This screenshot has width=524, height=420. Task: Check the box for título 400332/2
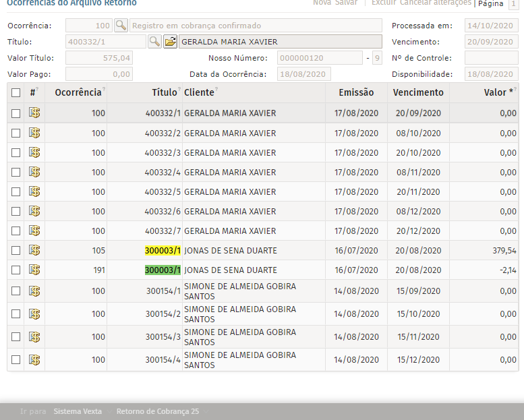pos(16,133)
